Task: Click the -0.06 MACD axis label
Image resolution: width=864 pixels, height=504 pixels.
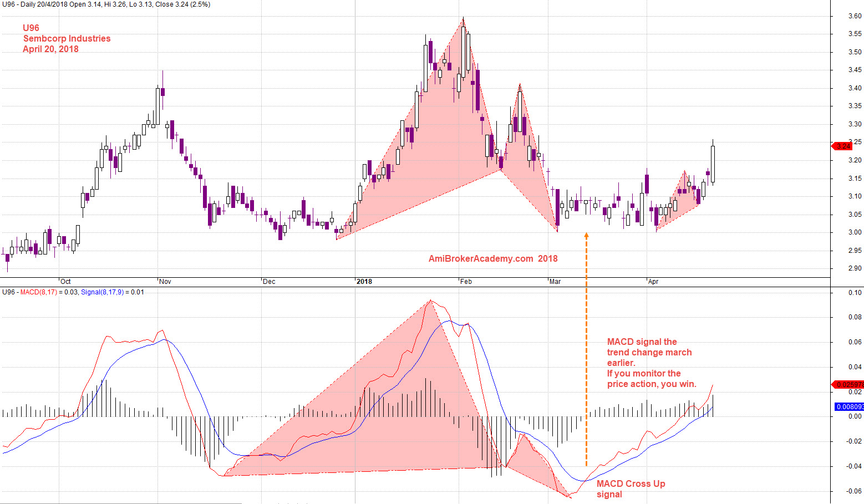Action: point(854,491)
